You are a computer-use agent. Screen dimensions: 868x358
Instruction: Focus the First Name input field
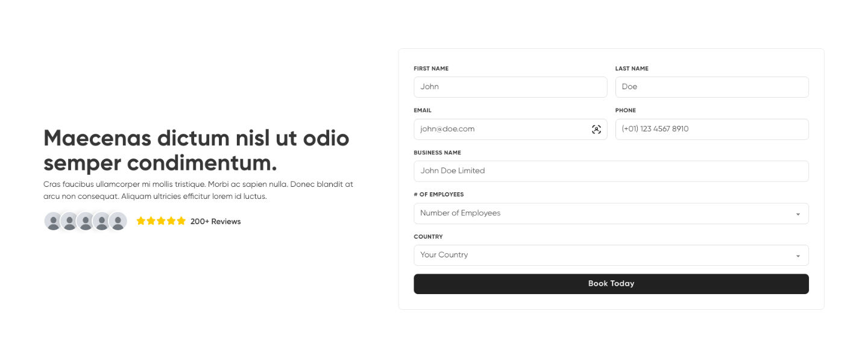point(510,87)
